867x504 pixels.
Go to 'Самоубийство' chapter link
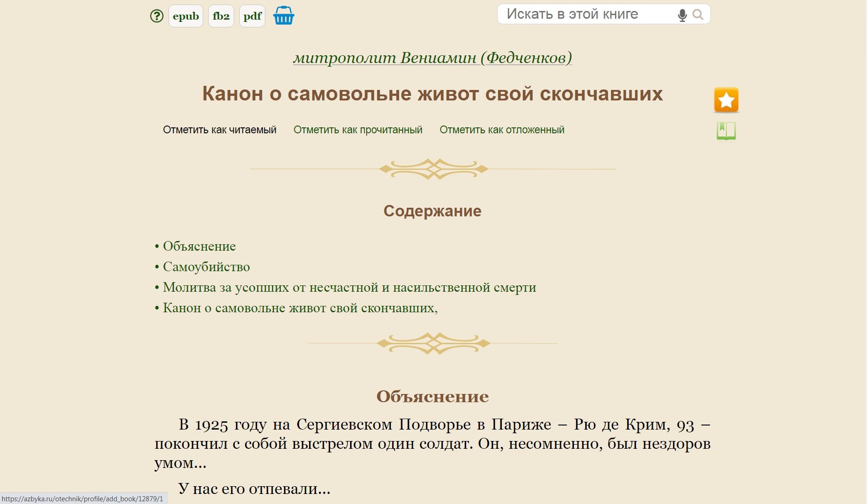pos(206,267)
